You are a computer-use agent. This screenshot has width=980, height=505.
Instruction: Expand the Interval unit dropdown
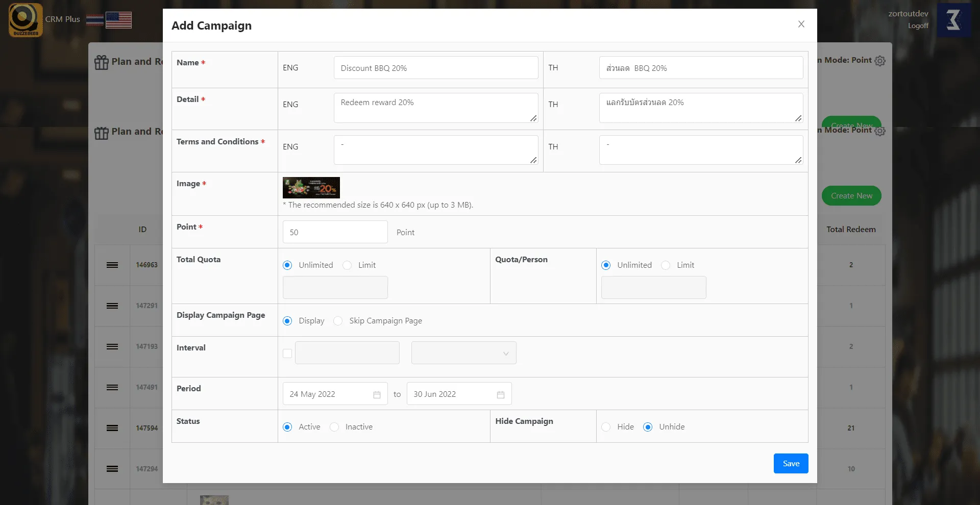[463, 353]
